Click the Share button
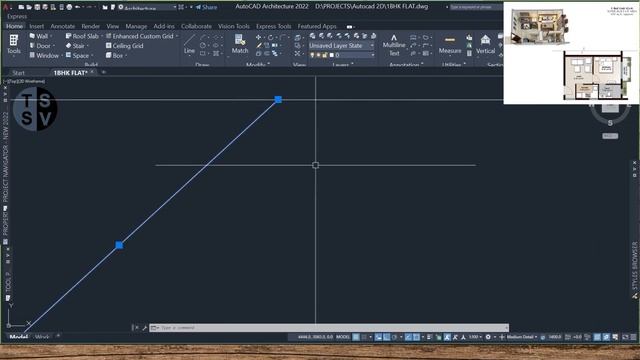 (x=206, y=7)
